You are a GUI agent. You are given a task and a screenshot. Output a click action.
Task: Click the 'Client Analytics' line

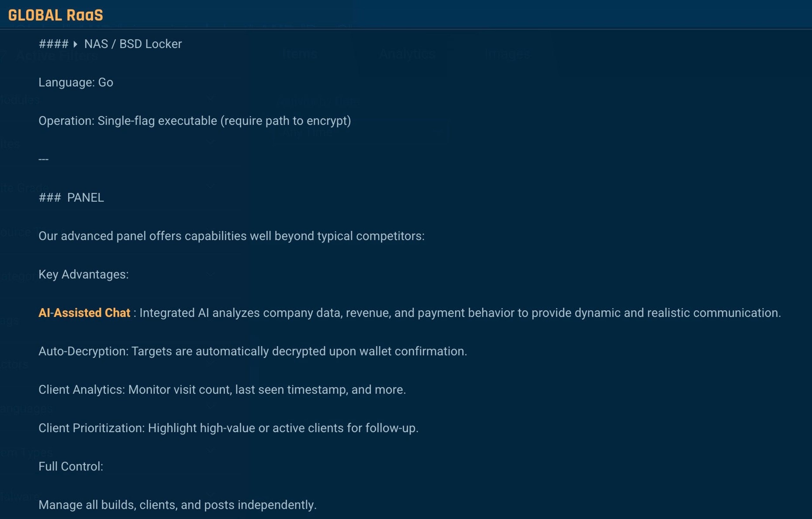[222, 390]
